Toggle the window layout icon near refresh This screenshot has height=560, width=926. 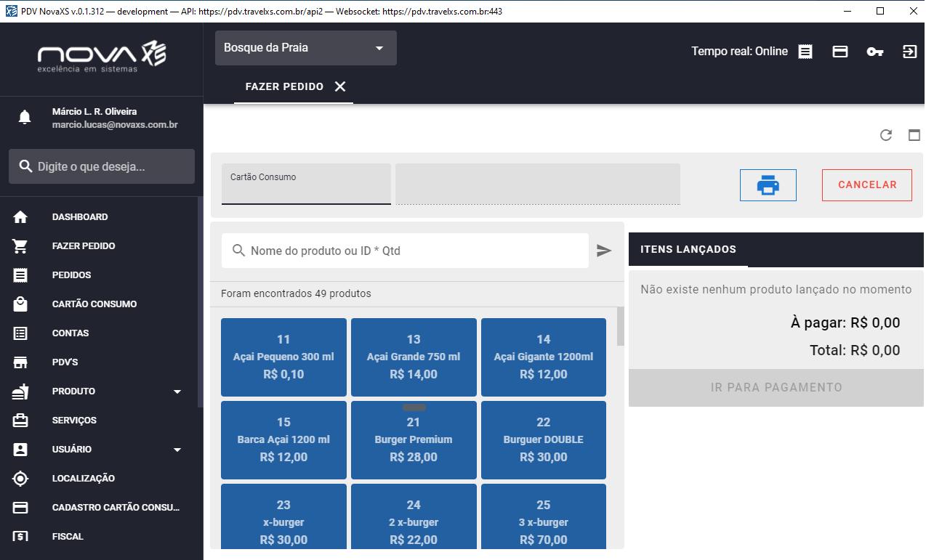(x=914, y=135)
